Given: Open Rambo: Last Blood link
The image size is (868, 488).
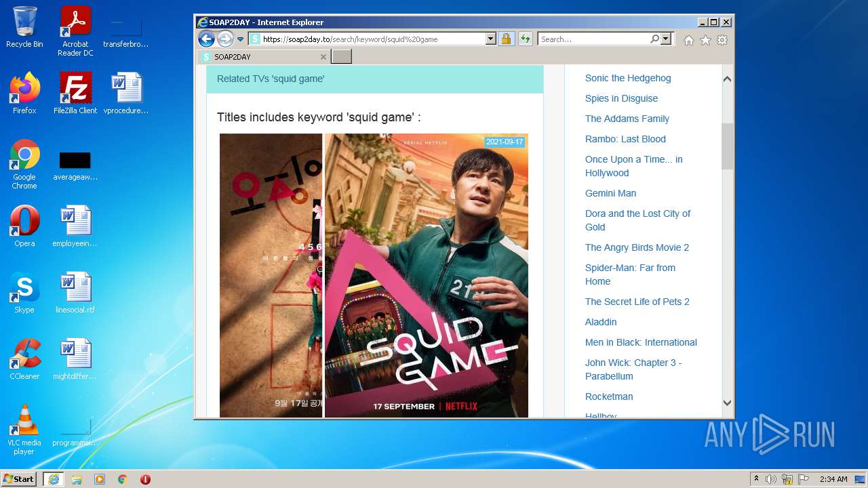Looking at the screenshot, I should (x=625, y=139).
